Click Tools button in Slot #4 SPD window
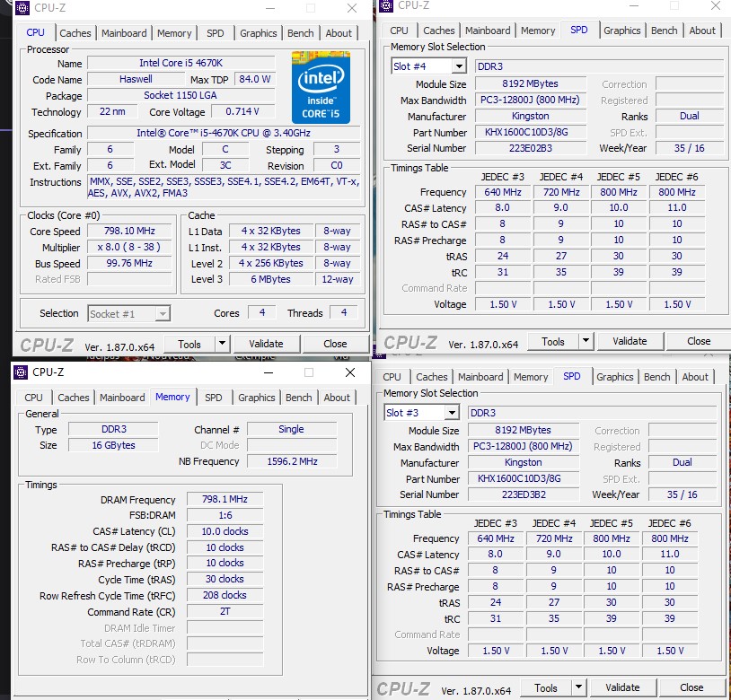The width and height of the screenshot is (731, 700). point(553,341)
